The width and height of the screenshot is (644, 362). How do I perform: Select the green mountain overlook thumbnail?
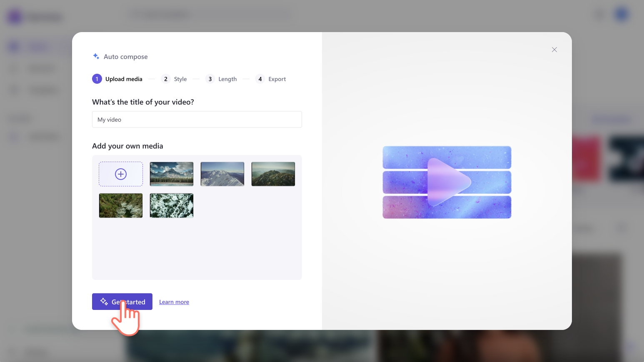[x=273, y=174]
